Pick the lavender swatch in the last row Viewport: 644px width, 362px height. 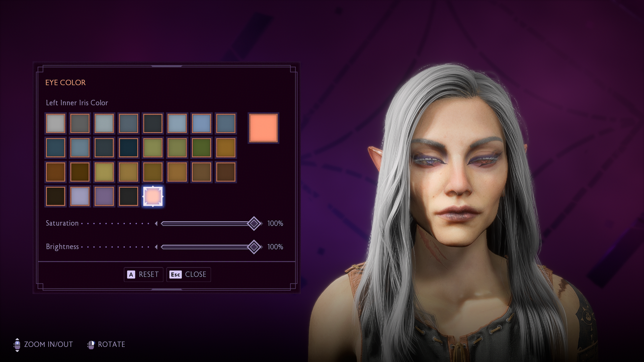point(79,196)
